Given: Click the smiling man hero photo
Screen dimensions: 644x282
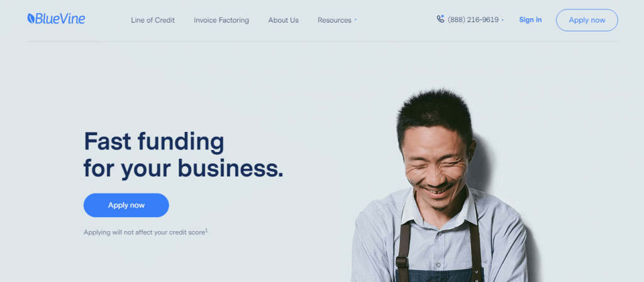Looking at the screenshot, I should coord(440,185).
